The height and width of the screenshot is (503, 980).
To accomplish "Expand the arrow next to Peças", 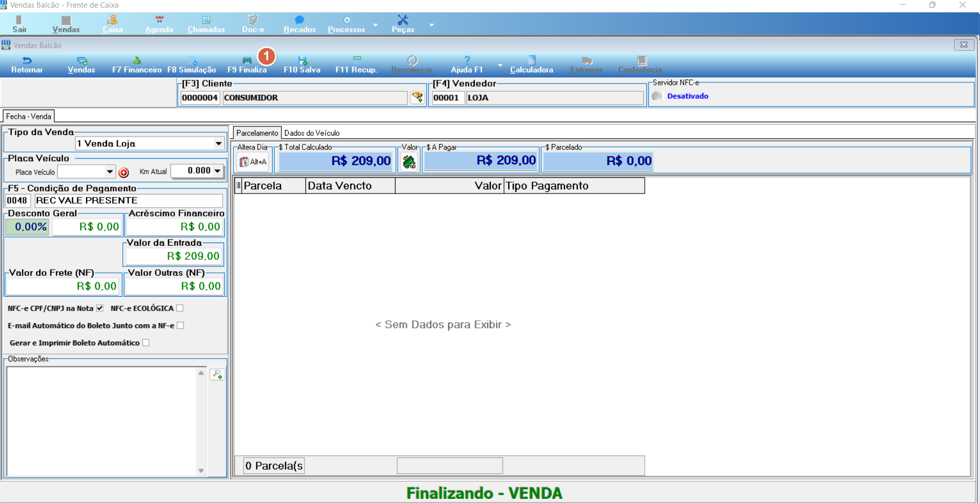I will click(431, 25).
